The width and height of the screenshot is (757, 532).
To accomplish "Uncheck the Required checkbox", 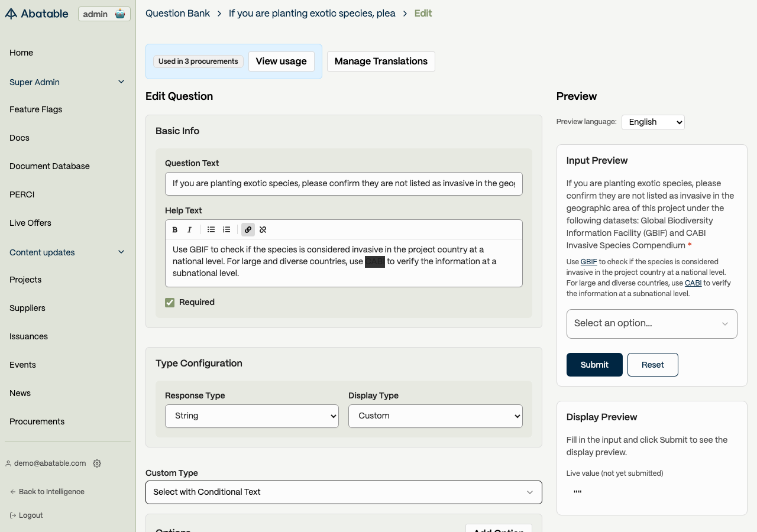I will (170, 303).
